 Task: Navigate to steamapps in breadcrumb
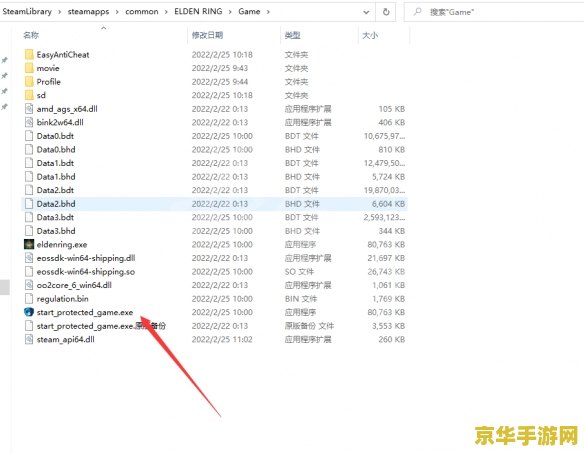pos(88,12)
